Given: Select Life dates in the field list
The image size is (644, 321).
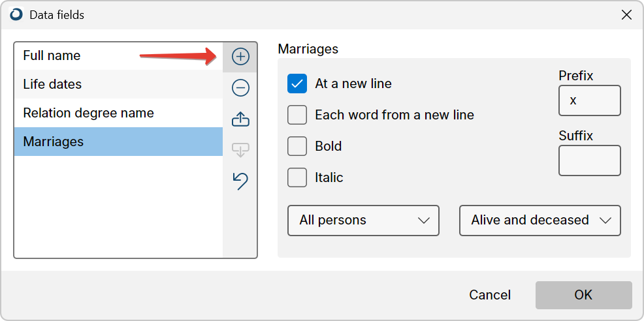Looking at the screenshot, I should pos(118,84).
